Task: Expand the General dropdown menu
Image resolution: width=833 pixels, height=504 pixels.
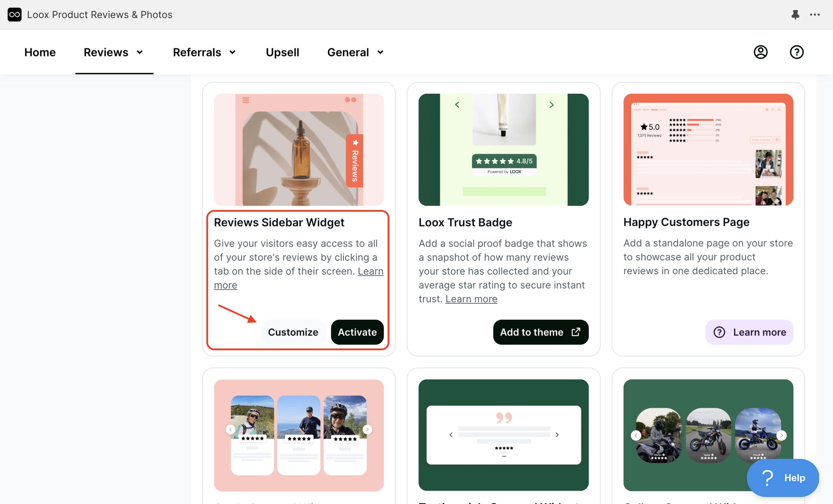Action: point(380,52)
